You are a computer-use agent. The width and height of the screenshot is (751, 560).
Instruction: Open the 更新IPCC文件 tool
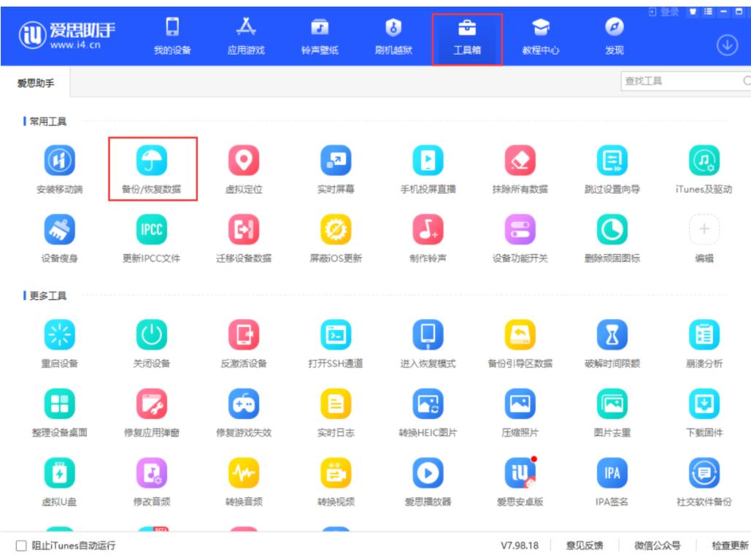tap(151, 231)
